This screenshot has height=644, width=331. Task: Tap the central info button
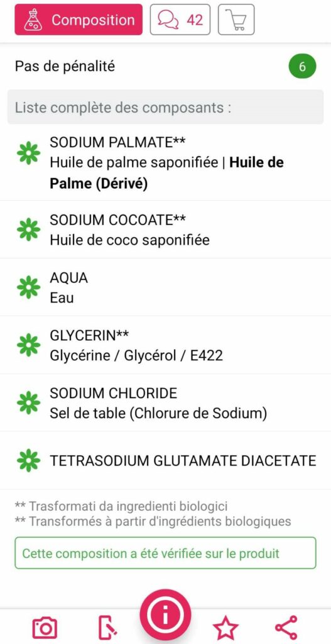[165, 615]
